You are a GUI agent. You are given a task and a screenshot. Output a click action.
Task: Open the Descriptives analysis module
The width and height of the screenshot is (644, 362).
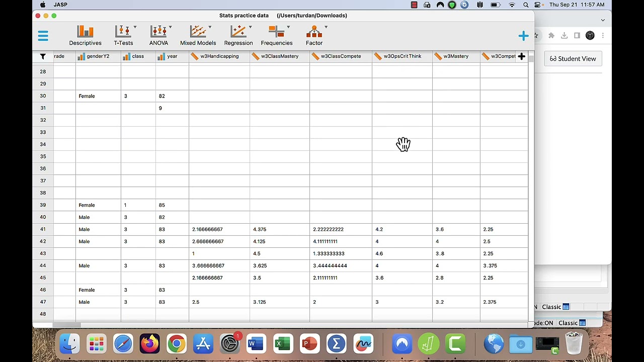coord(85,36)
